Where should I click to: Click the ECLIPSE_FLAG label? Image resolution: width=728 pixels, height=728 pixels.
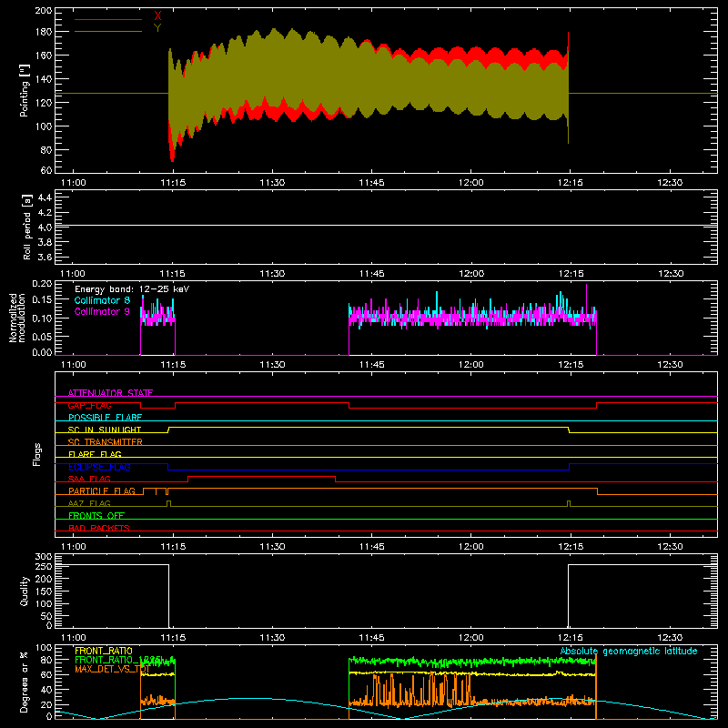[99, 467]
